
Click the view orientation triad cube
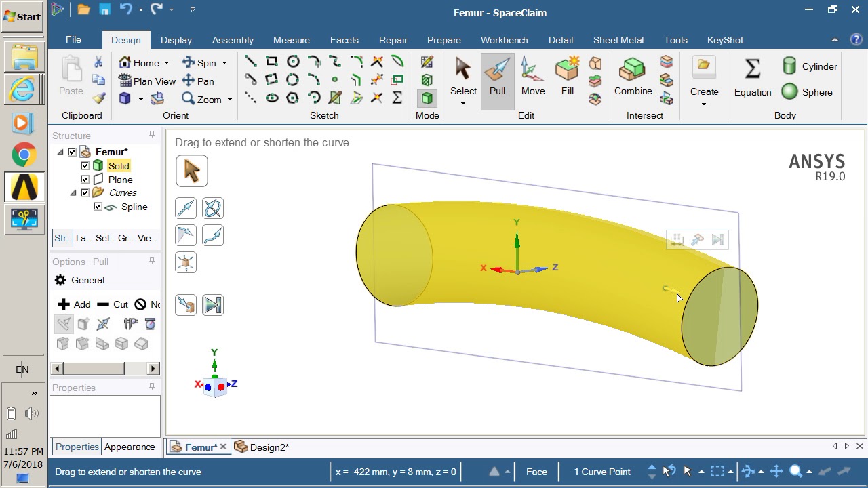point(215,386)
